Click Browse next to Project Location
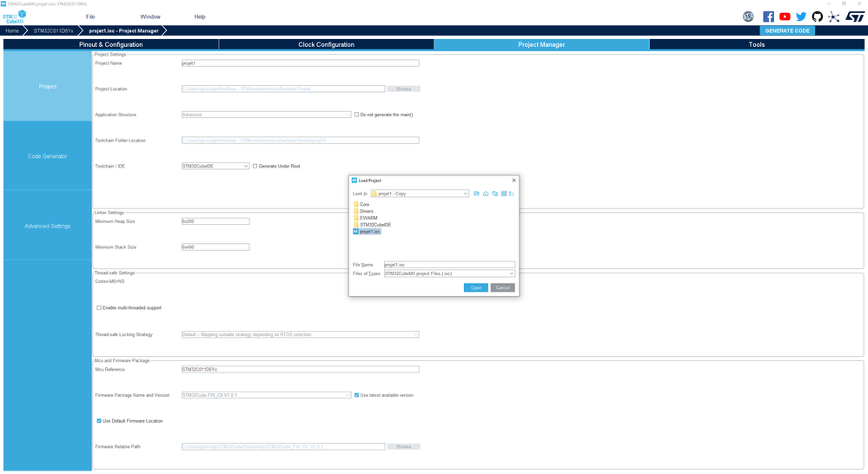This screenshot has height=474, width=868. point(403,89)
